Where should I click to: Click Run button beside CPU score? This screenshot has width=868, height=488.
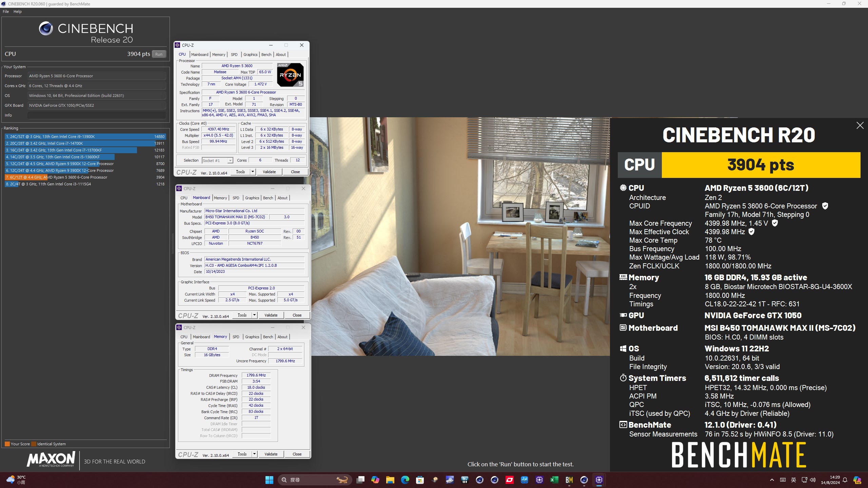tap(159, 54)
